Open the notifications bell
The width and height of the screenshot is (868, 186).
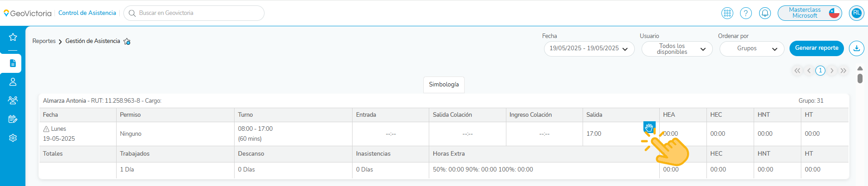[765, 13]
